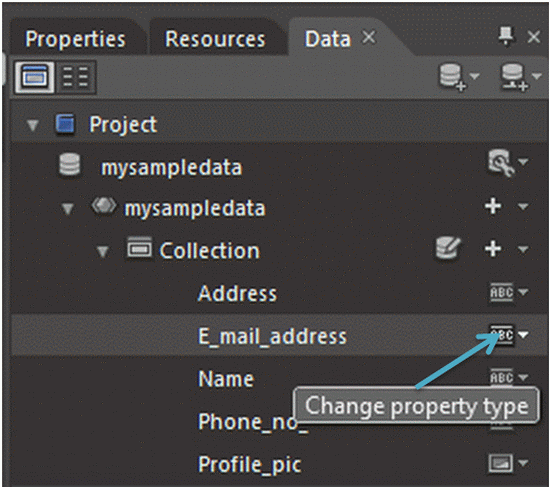
Task: Open dropdown beside the wrench options icon
Action: [x=523, y=162]
